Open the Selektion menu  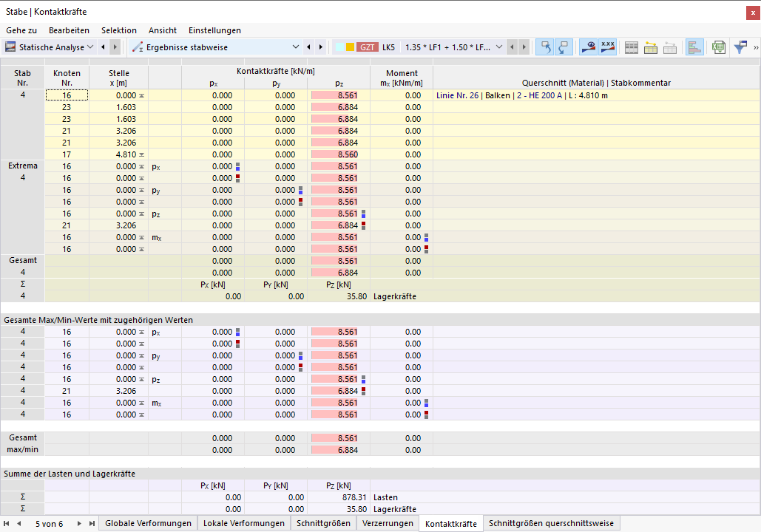click(x=119, y=30)
